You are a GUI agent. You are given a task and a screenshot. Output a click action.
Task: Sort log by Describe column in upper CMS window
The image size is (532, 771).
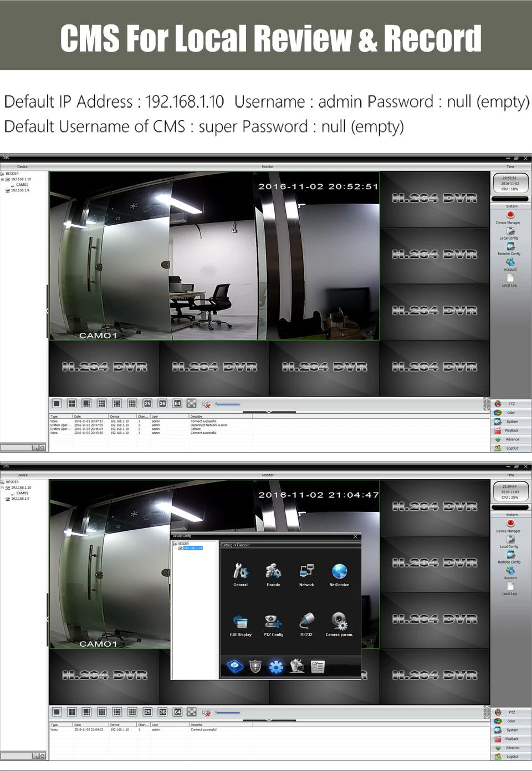coord(221,416)
